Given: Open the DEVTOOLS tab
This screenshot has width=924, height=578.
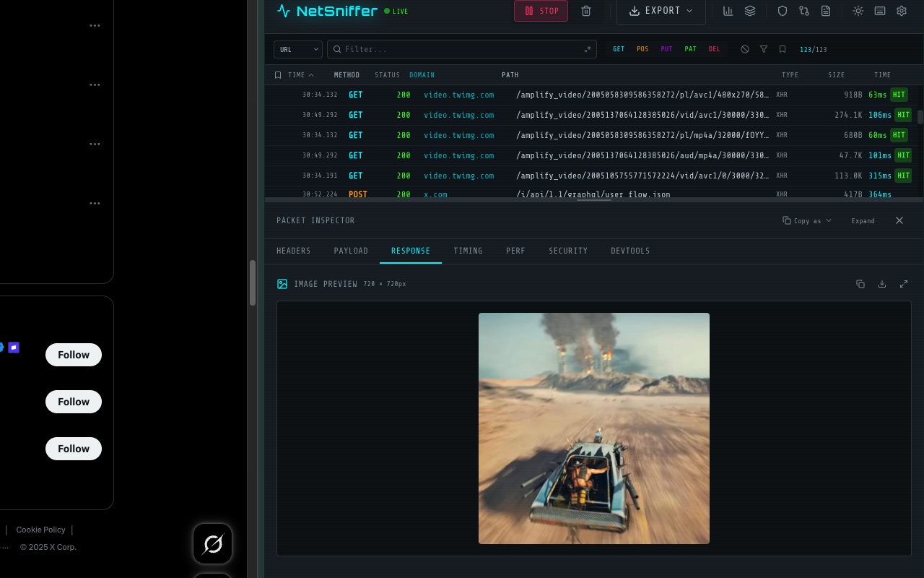Looking at the screenshot, I should pos(630,251).
